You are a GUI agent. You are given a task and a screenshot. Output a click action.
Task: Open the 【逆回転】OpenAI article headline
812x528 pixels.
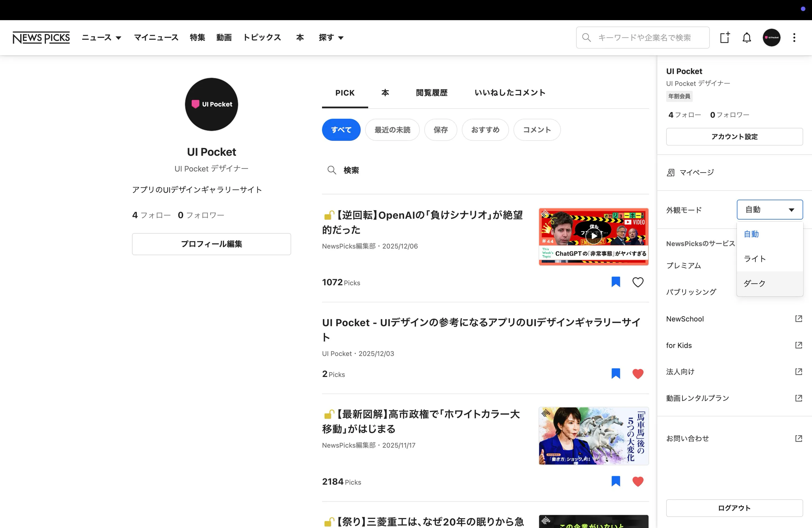click(422, 222)
